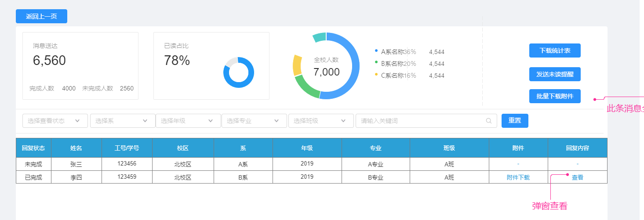Click the A系 table cell
This screenshot has width=644, height=220.
coord(243,164)
